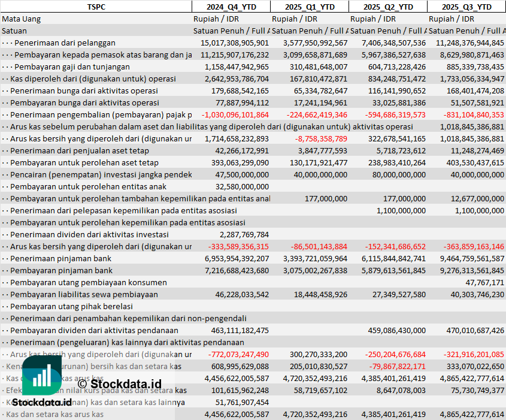Select cell 51,761,907,454

242,402
